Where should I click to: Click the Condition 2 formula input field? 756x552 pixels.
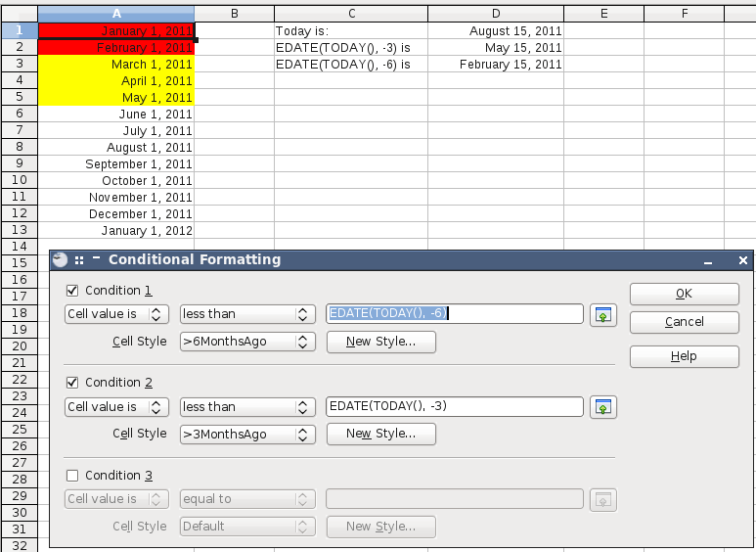(x=454, y=407)
